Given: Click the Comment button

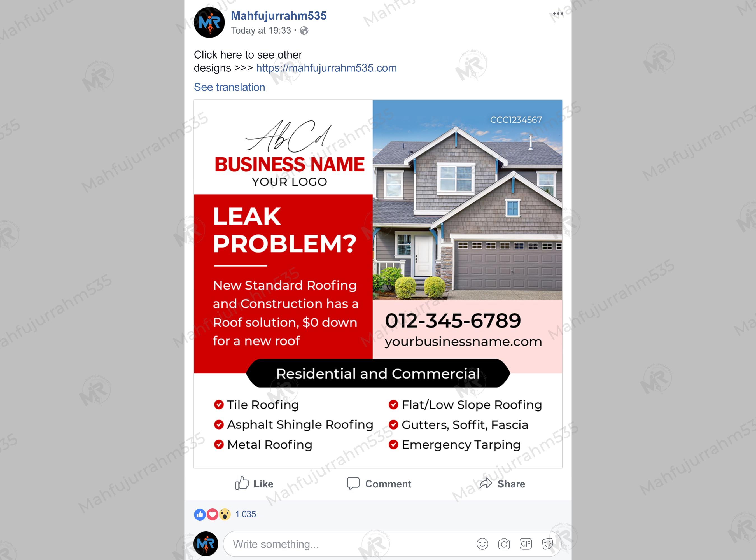Looking at the screenshot, I should coord(379,484).
